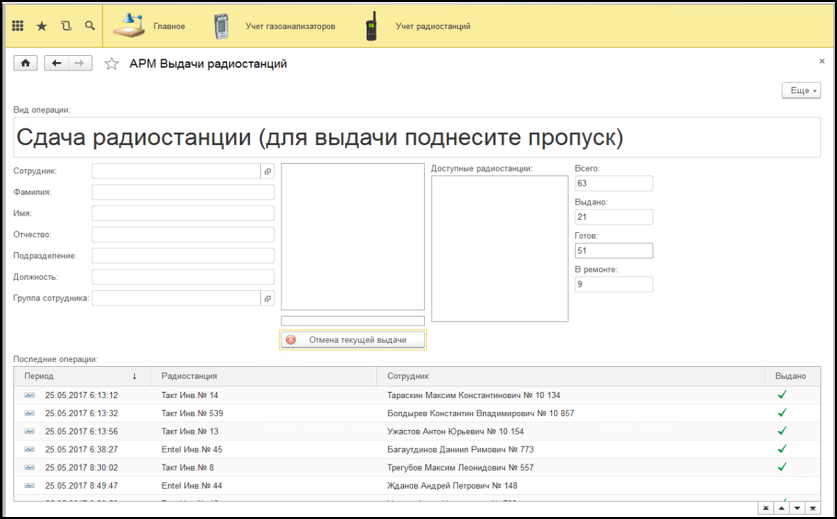The image size is (837, 519).
Task: Click the Фамилия input field
Action: pos(183,192)
